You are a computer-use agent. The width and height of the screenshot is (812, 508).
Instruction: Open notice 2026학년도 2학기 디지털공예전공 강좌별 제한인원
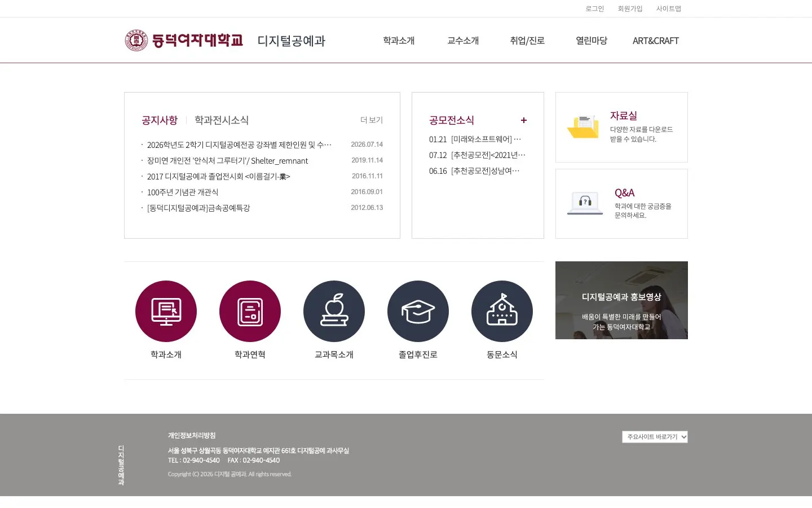point(239,145)
